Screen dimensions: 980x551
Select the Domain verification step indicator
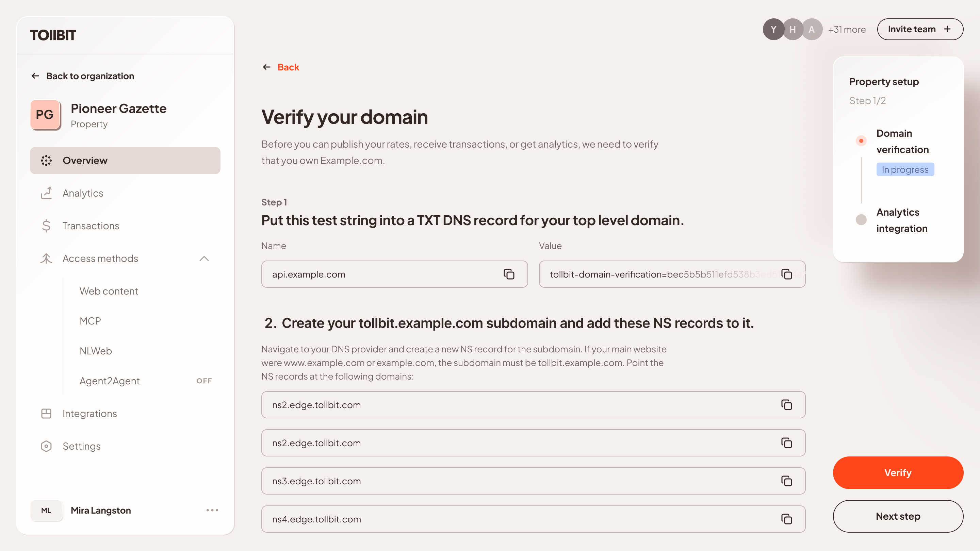coord(861,140)
